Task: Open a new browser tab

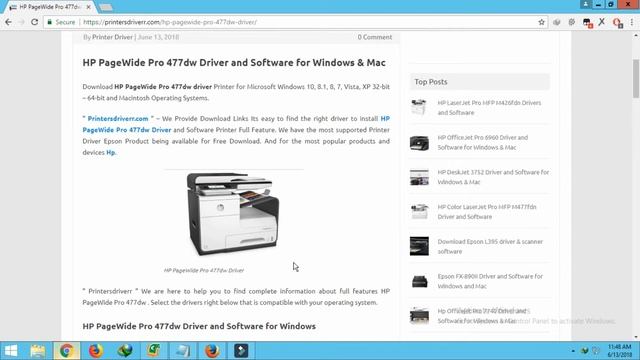Action: pyautogui.click(x=106, y=7)
